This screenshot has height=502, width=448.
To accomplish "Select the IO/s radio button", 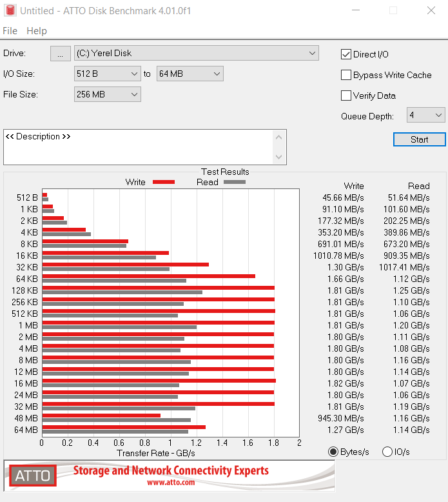I will (387, 452).
